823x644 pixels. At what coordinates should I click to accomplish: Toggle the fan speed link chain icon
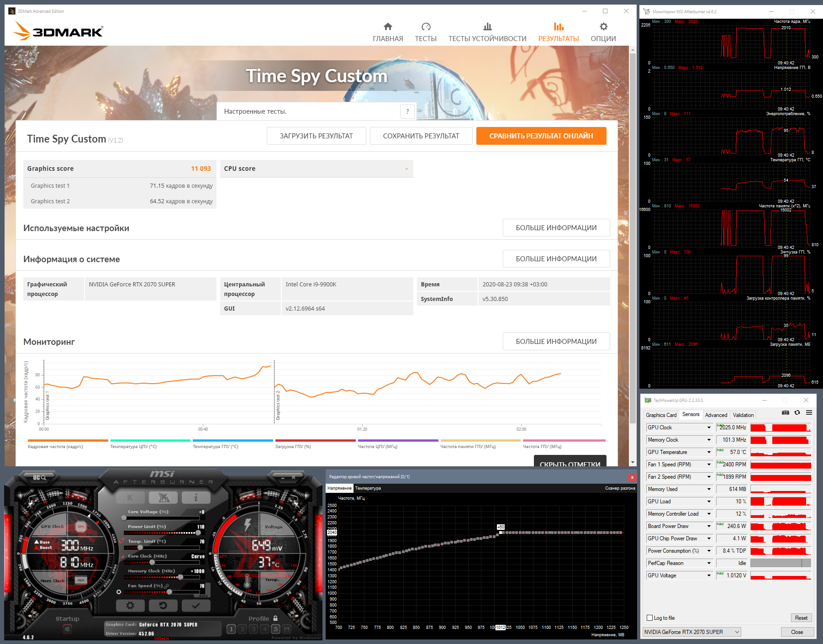167,586
